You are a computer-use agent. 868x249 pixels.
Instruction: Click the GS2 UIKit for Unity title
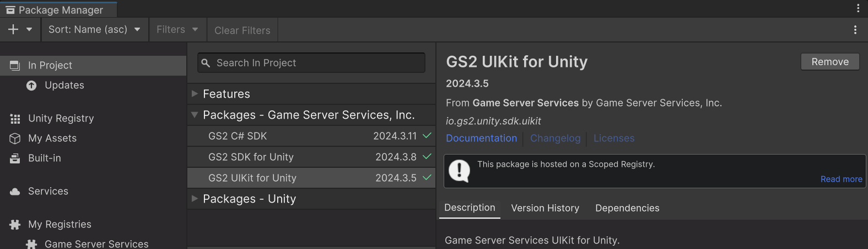pos(517,62)
